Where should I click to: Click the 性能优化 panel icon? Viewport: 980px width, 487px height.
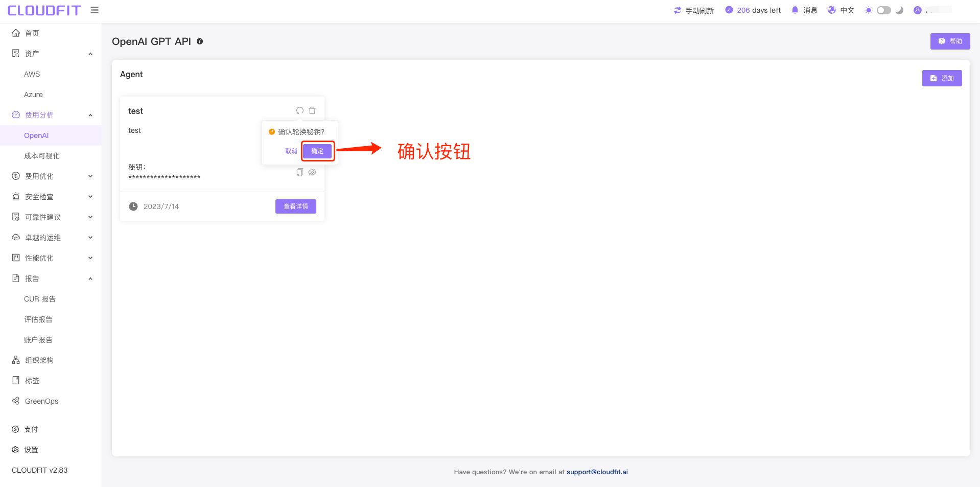(x=16, y=258)
